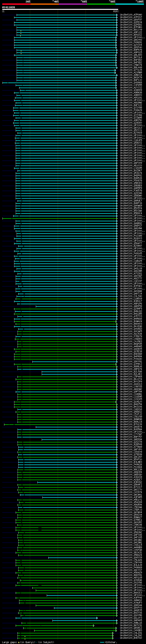Image resolution: width=146 pixels, height=644 pixels.
Task: Select hit label UniRef100_P49691
Action: tap(131, 42)
